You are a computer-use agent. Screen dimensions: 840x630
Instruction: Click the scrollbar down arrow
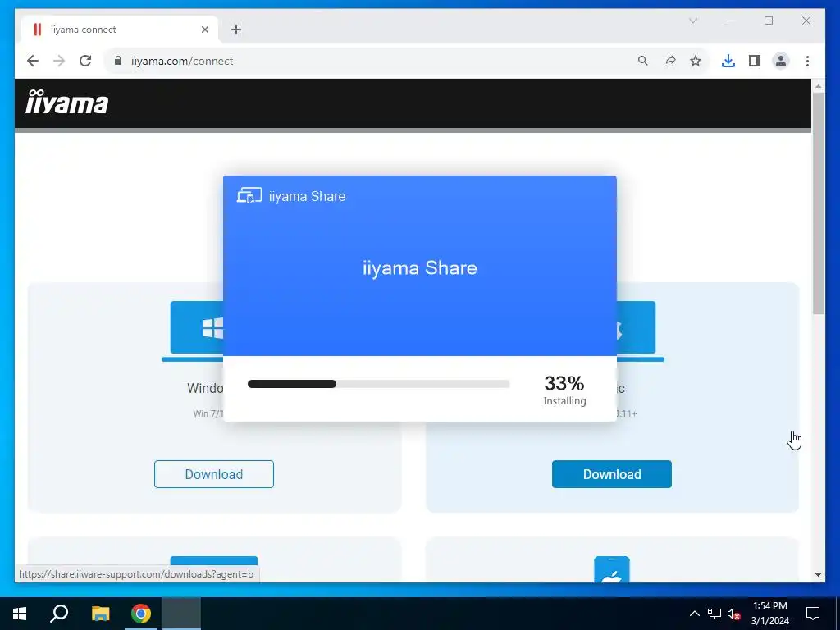(x=818, y=575)
